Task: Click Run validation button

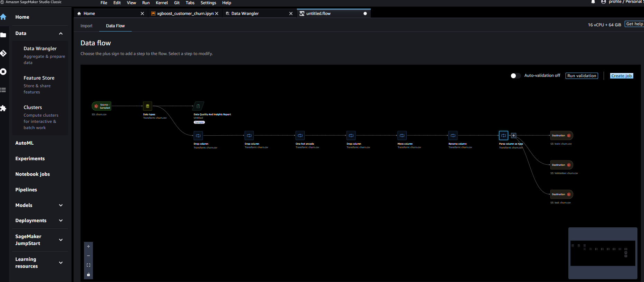Action: tap(582, 76)
